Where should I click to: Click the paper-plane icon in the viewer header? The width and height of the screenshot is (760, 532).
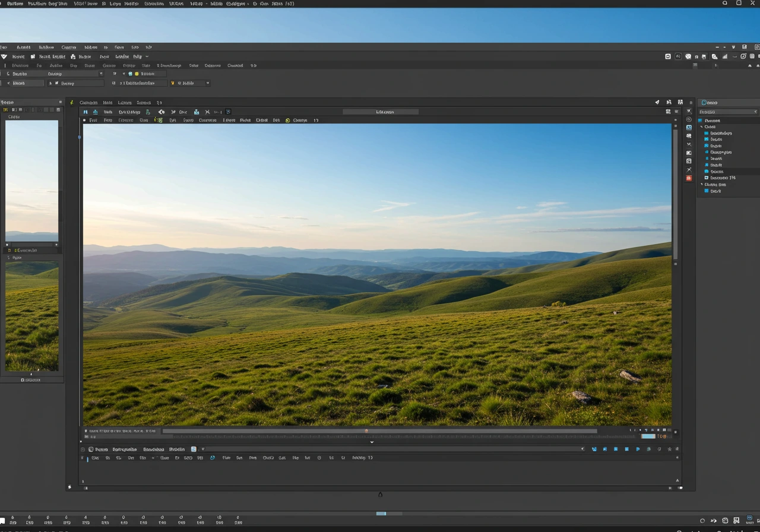(x=657, y=102)
